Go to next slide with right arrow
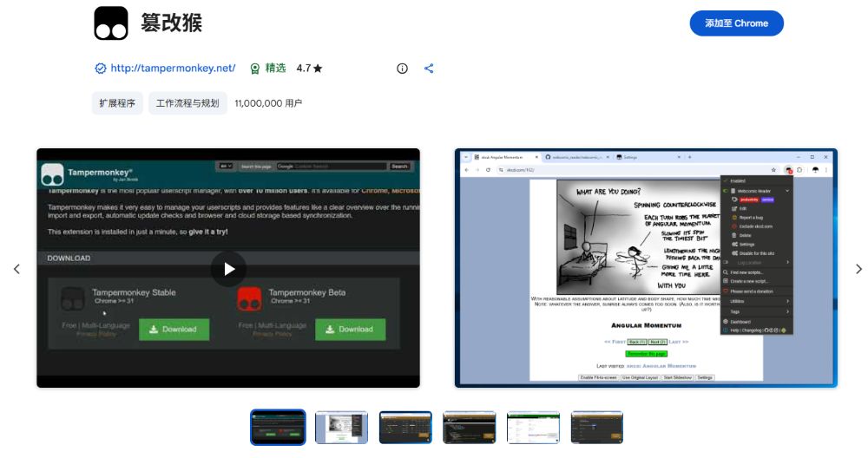Image resolution: width=868 pixels, height=458 pixels. (858, 269)
